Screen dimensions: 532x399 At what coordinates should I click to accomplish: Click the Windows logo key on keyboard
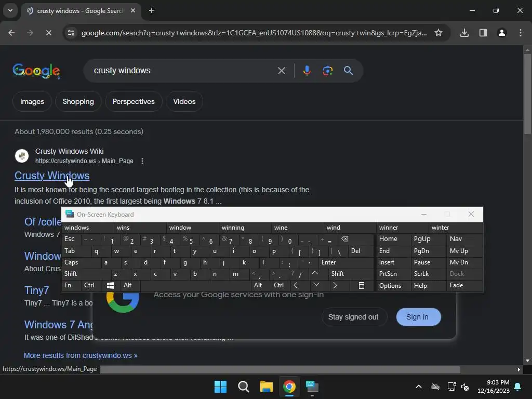110,285
